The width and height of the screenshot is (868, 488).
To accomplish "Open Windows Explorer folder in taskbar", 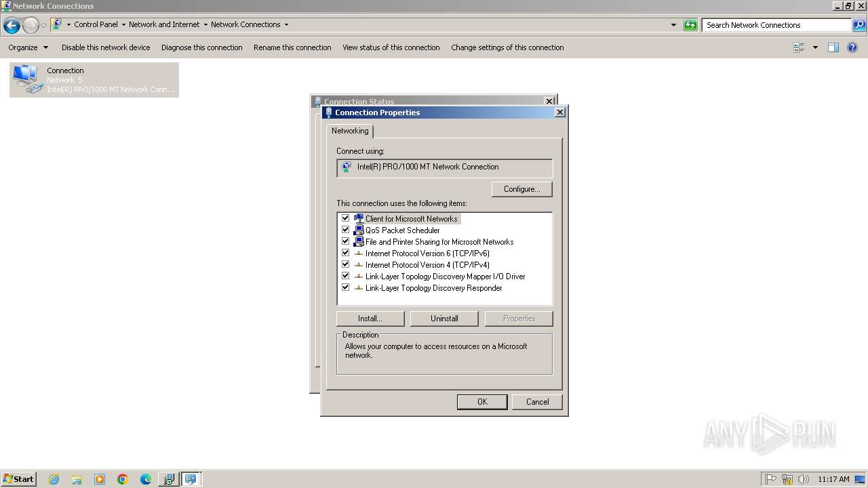I will click(77, 479).
